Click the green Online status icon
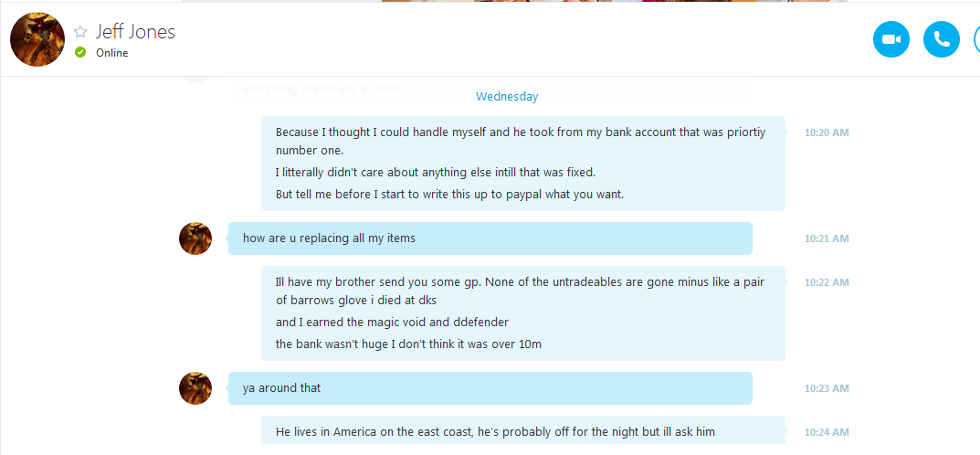 tap(80, 52)
